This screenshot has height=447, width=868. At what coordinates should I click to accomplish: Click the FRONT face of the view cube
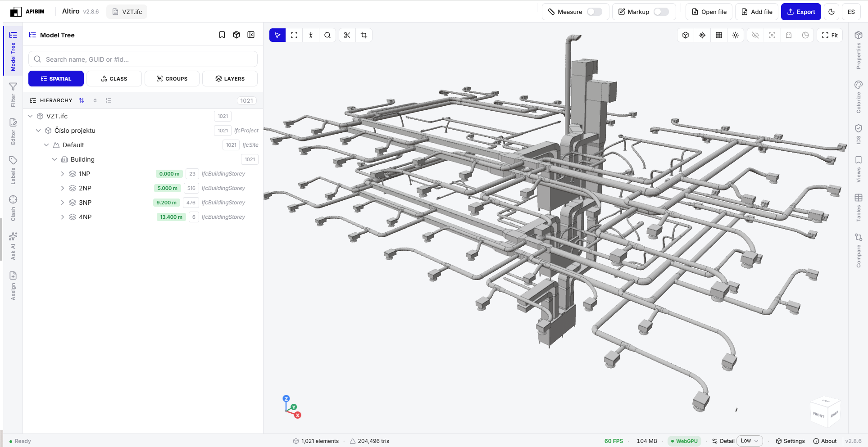coord(818,415)
